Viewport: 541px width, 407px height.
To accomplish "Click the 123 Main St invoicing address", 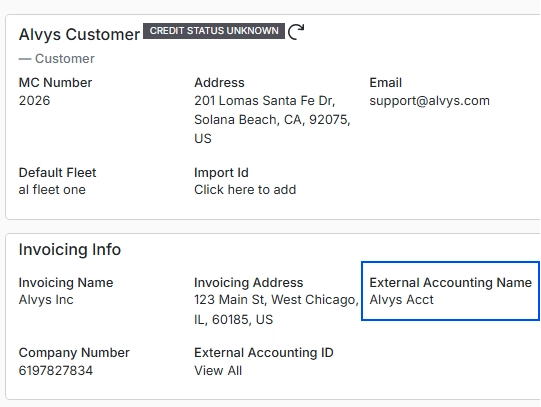I will (276, 309).
